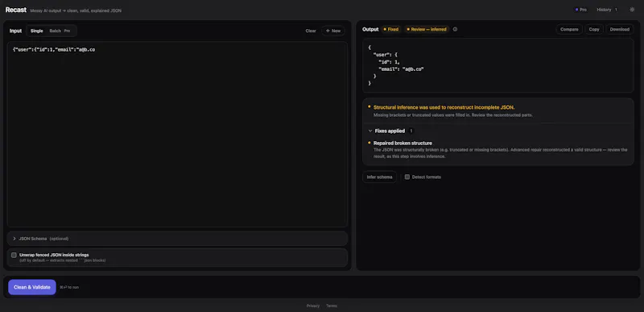Click the info icon beside Review — inferred
This screenshot has width=644, height=312.
coord(455,29)
